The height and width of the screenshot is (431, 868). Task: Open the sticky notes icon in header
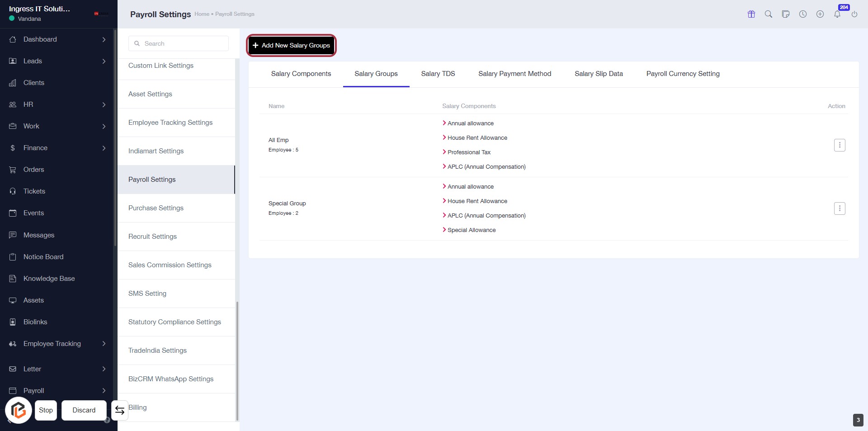(786, 14)
